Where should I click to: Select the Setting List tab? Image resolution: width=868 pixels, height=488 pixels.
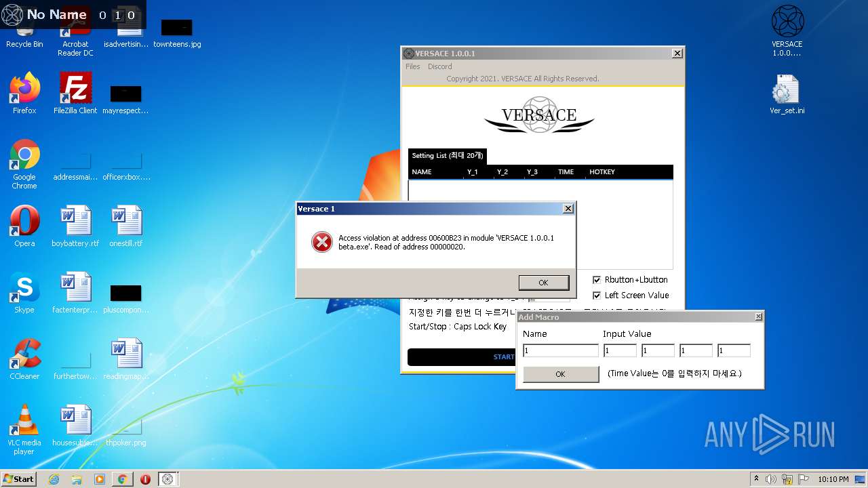pos(448,156)
